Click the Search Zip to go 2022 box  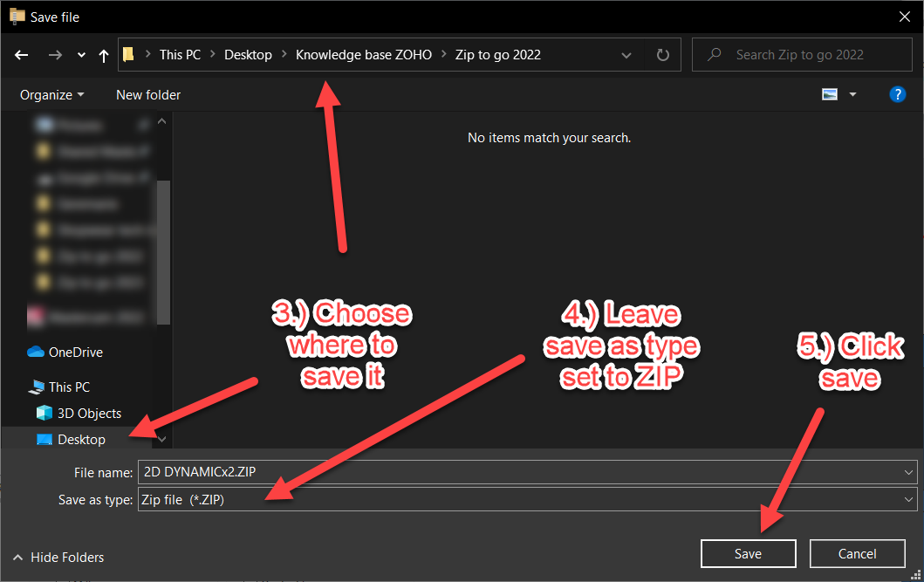point(802,55)
